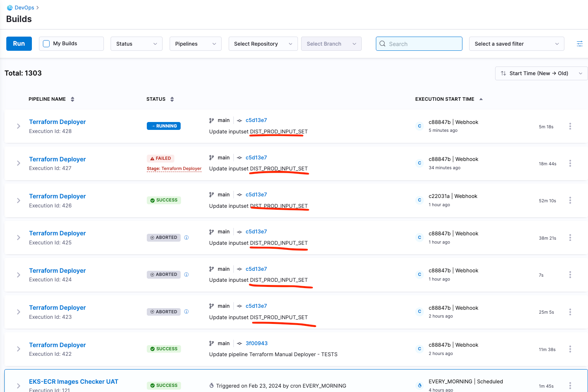Click the '52m 10s' duration text

[547, 201]
